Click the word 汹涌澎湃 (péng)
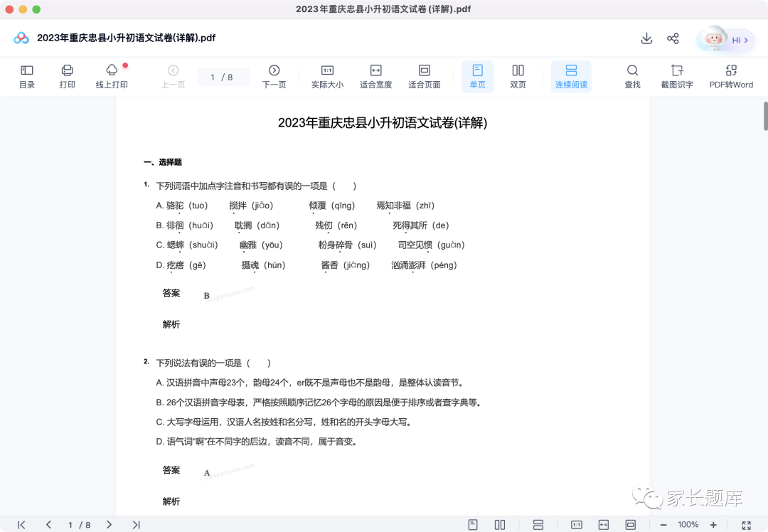The image size is (768, 532). (424, 265)
